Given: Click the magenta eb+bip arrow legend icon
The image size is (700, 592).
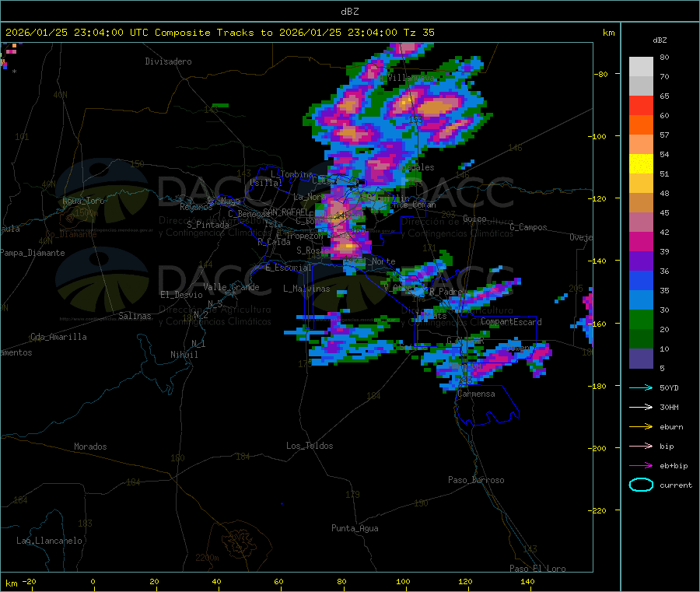Looking at the screenshot, I should (x=641, y=466).
